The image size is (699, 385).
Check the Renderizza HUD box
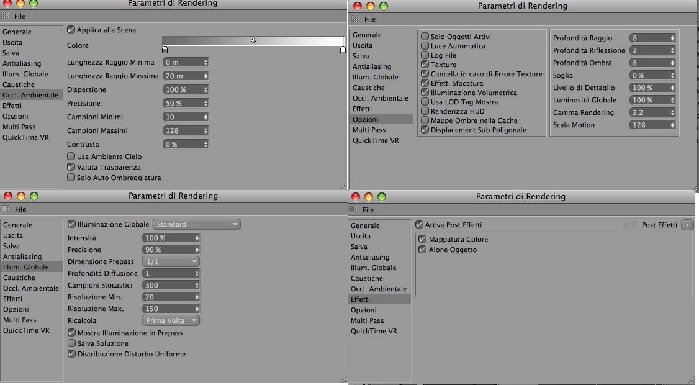pos(425,111)
